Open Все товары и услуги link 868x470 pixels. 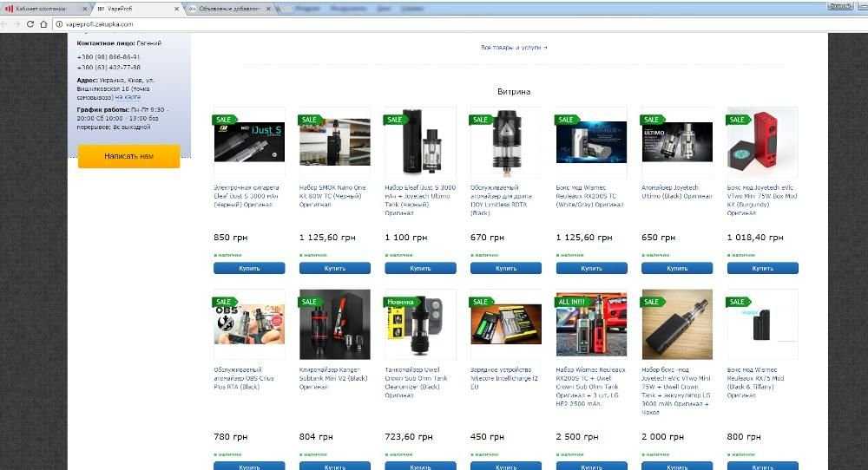pyautogui.click(x=514, y=48)
